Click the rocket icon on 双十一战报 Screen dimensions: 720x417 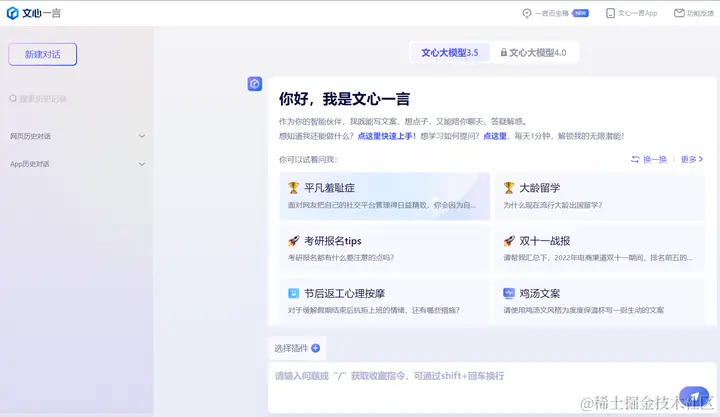[x=509, y=241]
